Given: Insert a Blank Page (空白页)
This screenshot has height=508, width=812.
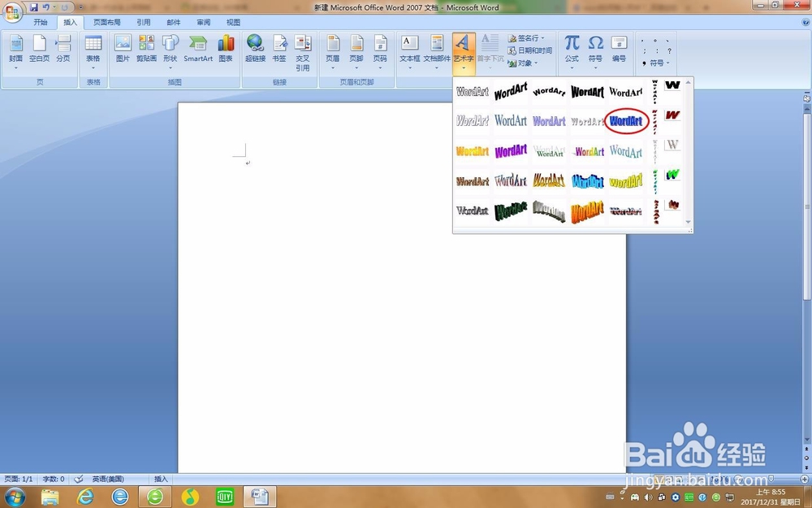Looking at the screenshot, I should (39, 50).
